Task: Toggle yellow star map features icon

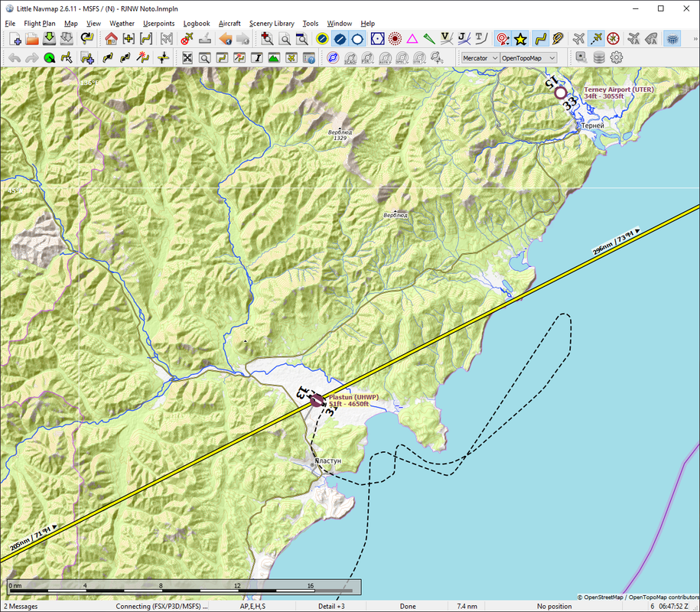Action: coord(520,39)
